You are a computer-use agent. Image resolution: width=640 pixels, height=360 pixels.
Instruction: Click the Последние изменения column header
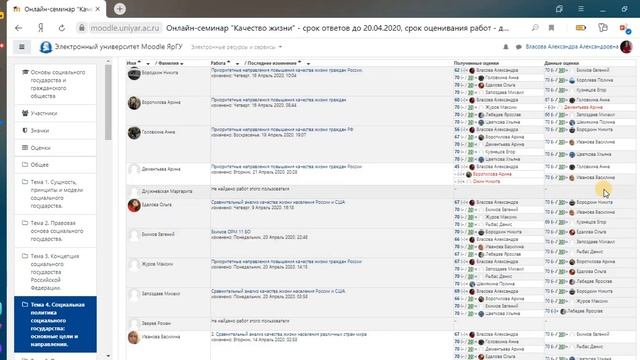pyautogui.click(x=272, y=63)
